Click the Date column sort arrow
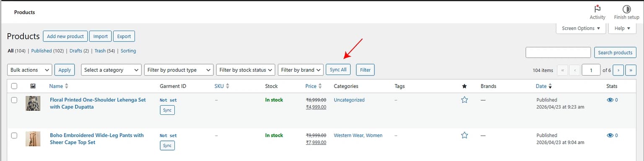The width and height of the screenshot is (644, 161). (x=550, y=86)
